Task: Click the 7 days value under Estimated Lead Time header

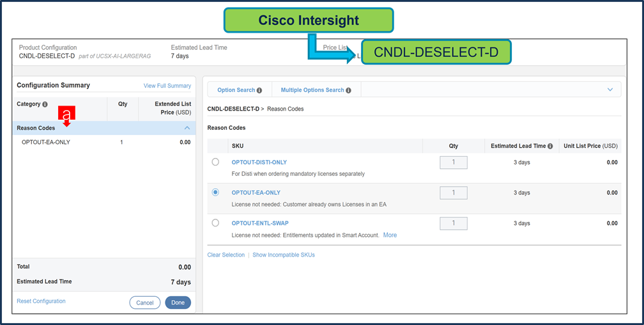Action: point(180,56)
